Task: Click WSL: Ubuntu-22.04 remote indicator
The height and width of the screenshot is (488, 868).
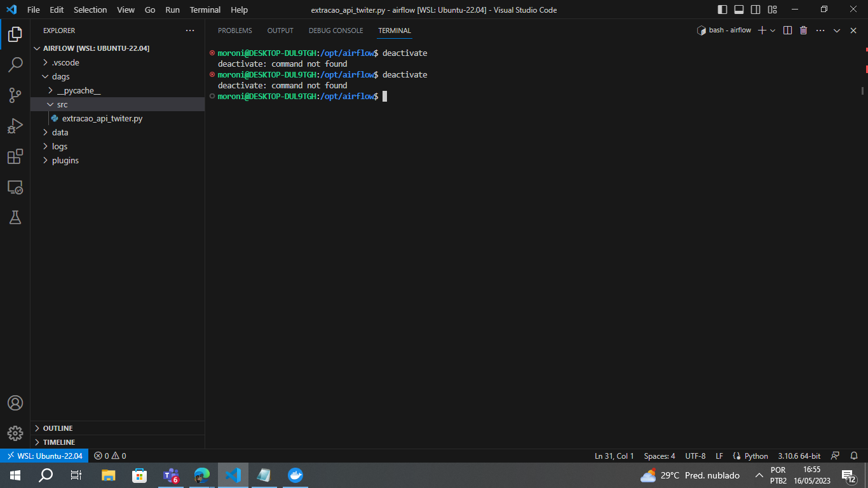Action: pos(44,456)
